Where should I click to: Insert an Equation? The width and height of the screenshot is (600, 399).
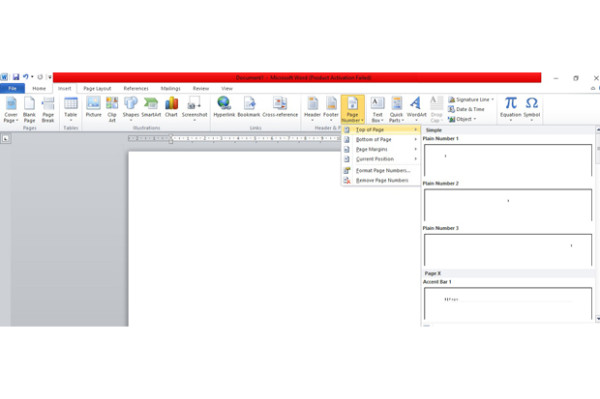pos(510,109)
